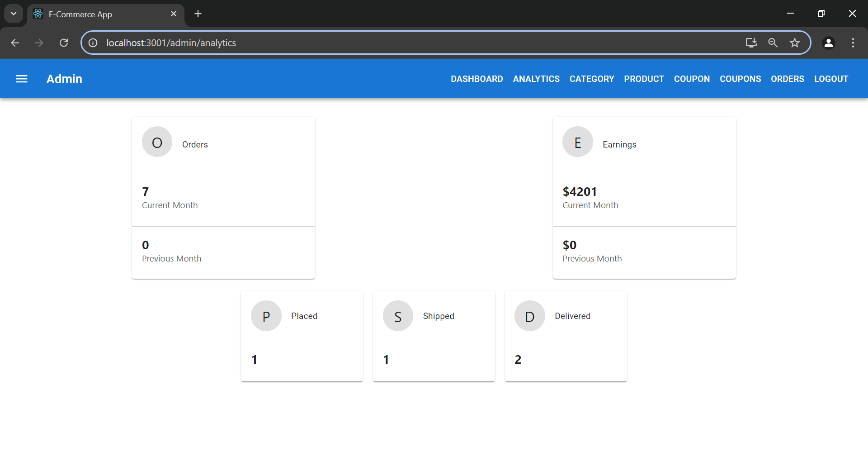This screenshot has width=868, height=461.
Task: Open COUPONS list page
Action: point(740,79)
